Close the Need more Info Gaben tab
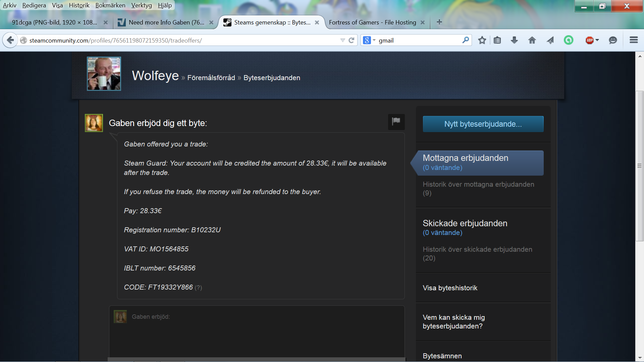644x362 pixels. tap(211, 22)
